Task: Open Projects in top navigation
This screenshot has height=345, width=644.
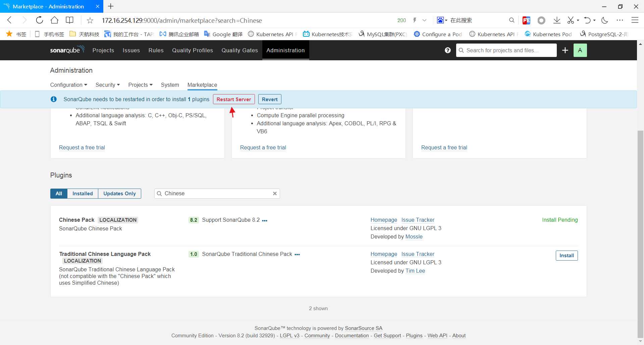Action: pos(103,50)
